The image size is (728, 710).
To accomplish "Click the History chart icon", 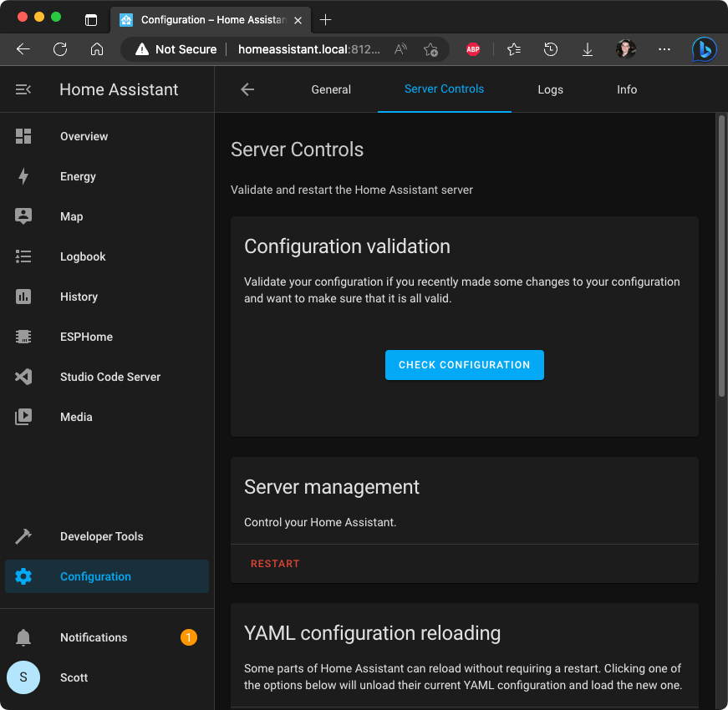I will pyautogui.click(x=23, y=297).
